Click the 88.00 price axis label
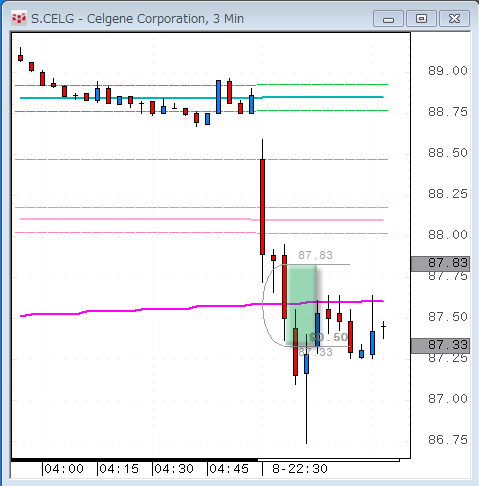 click(448, 235)
